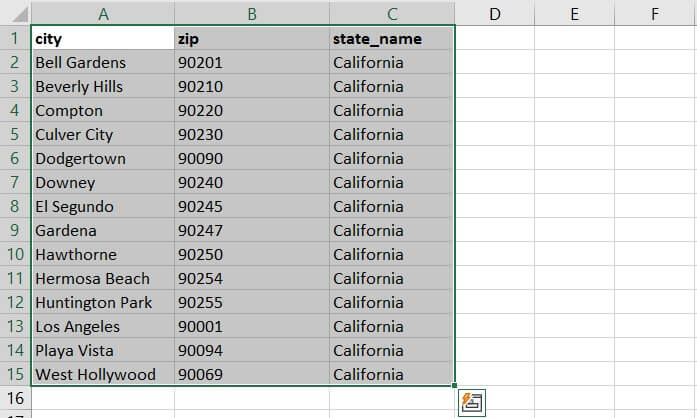This screenshot has height=418, width=697.
Task: Click zip code 90210
Action: pyautogui.click(x=252, y=86)
